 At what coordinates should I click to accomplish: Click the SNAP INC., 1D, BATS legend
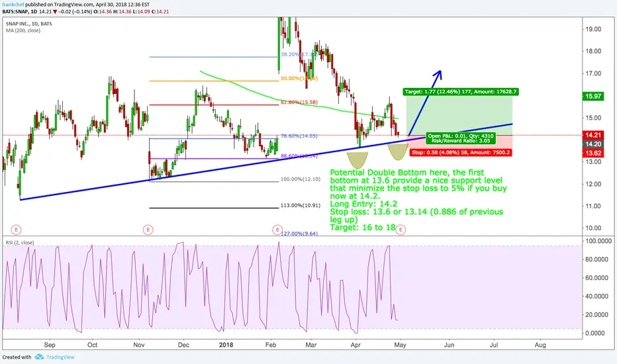pyautogui.click(x=28, y=24)
